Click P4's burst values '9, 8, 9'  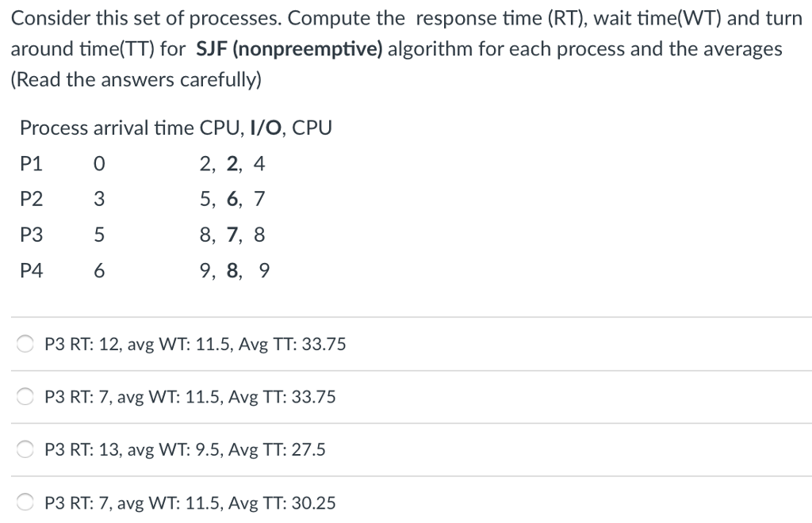coord(235,270)
